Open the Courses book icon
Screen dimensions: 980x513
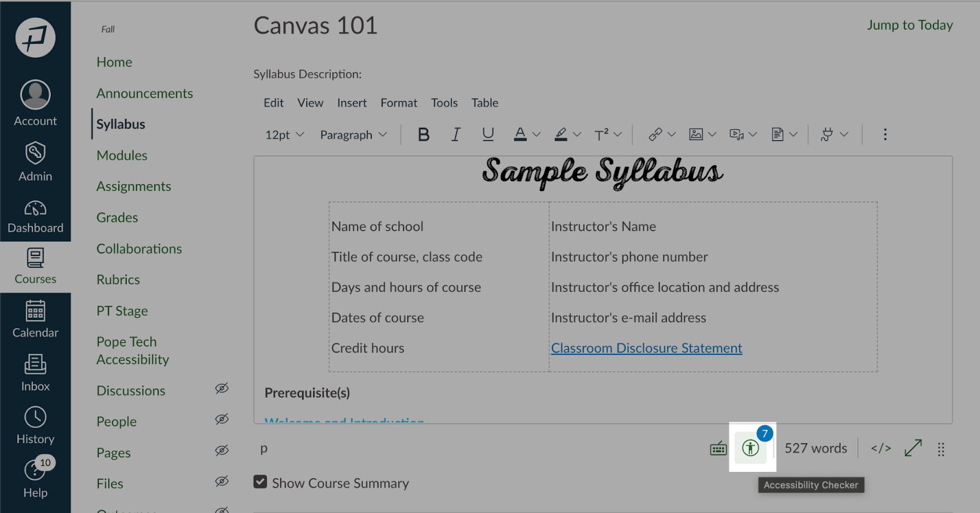pyautogui.click(x=36, y=258)
